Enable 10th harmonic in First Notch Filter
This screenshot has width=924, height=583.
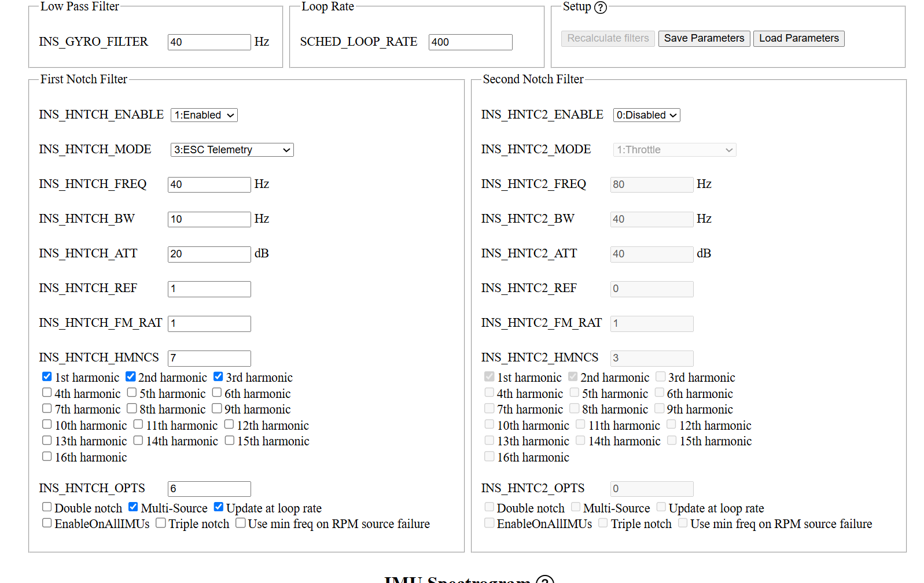pyautogui.click(x=47, y=424)
